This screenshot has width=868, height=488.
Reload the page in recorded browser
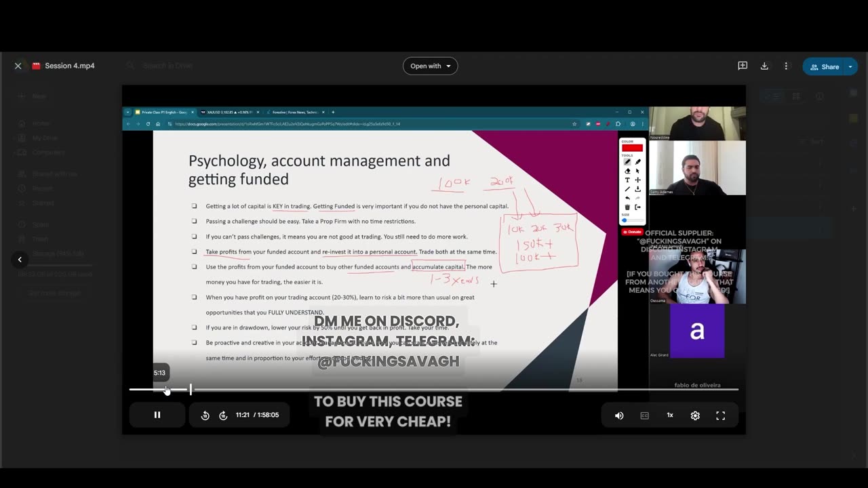pos(148,124)
